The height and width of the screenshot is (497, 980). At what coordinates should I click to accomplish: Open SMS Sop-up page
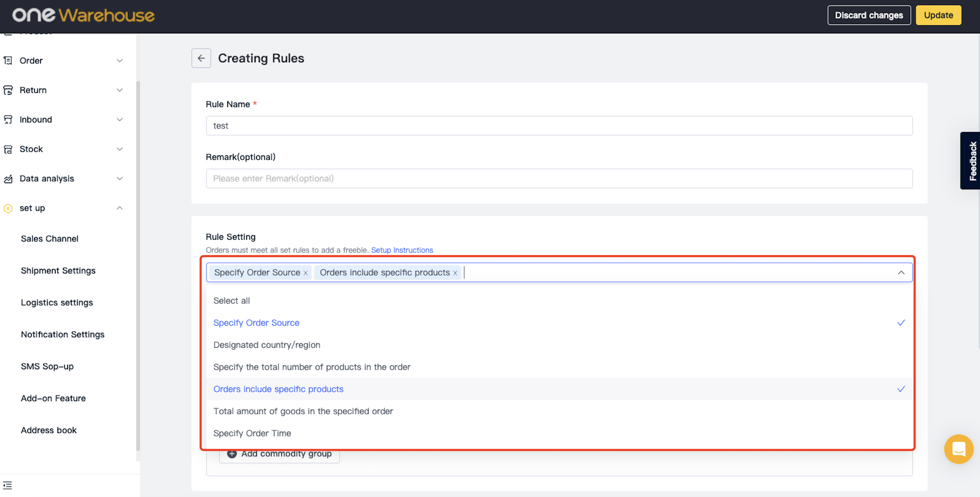47,366
